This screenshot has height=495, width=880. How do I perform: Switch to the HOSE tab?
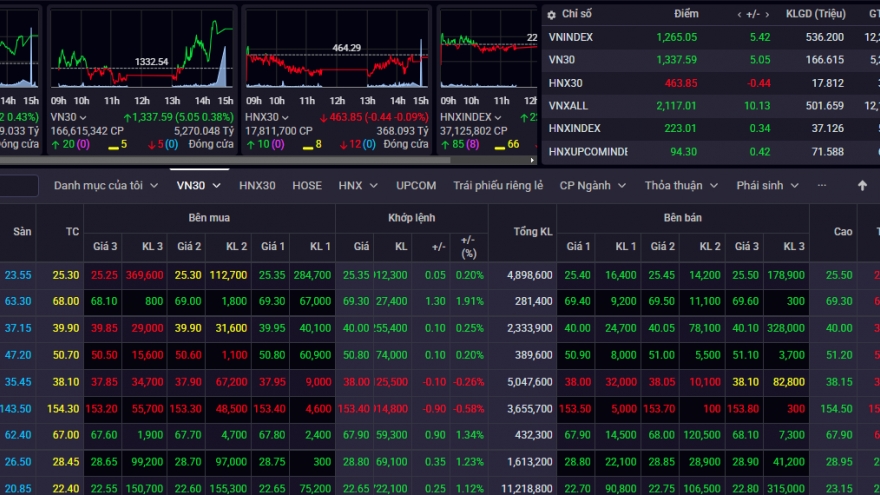pos(307,185)
